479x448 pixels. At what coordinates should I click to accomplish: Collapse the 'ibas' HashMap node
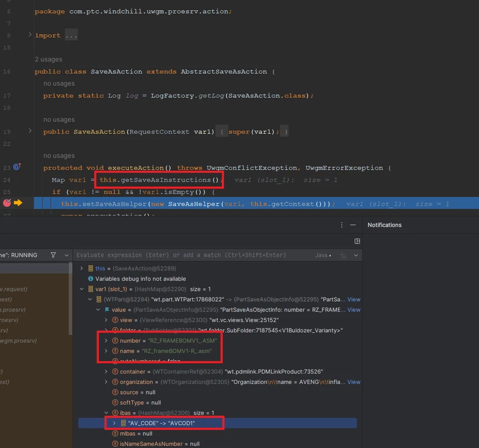click(106, 412)
